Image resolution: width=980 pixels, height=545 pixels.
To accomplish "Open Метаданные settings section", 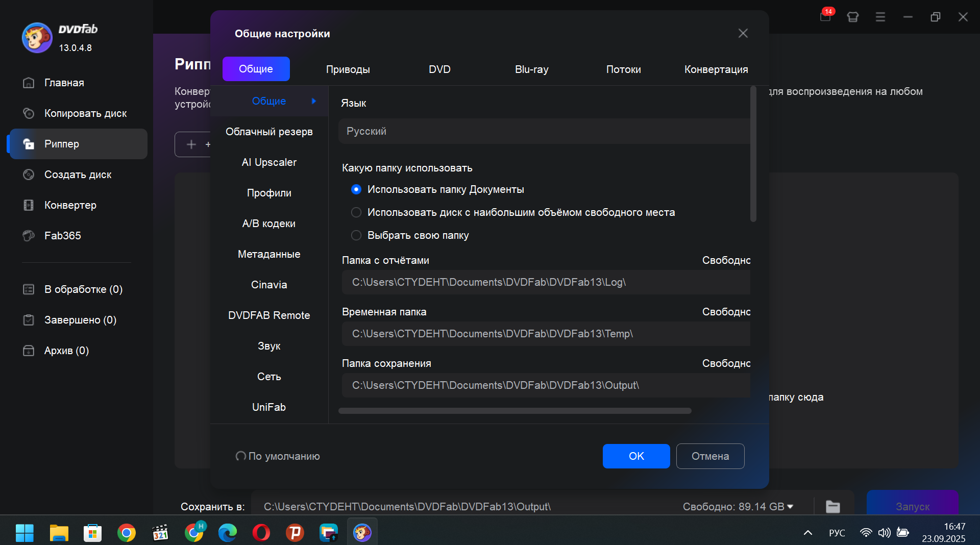I will click(x=269, y=254).
